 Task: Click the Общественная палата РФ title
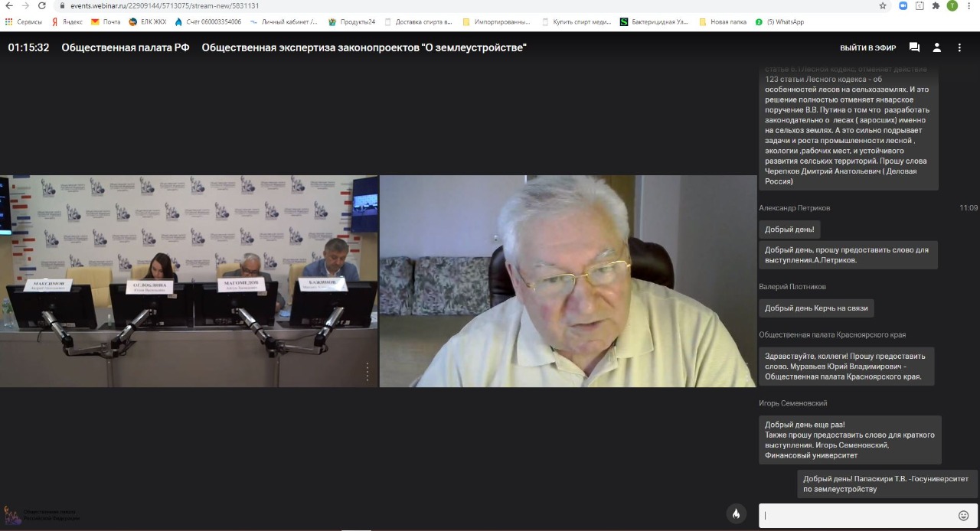pyautogui.click(x=126, y=47)
